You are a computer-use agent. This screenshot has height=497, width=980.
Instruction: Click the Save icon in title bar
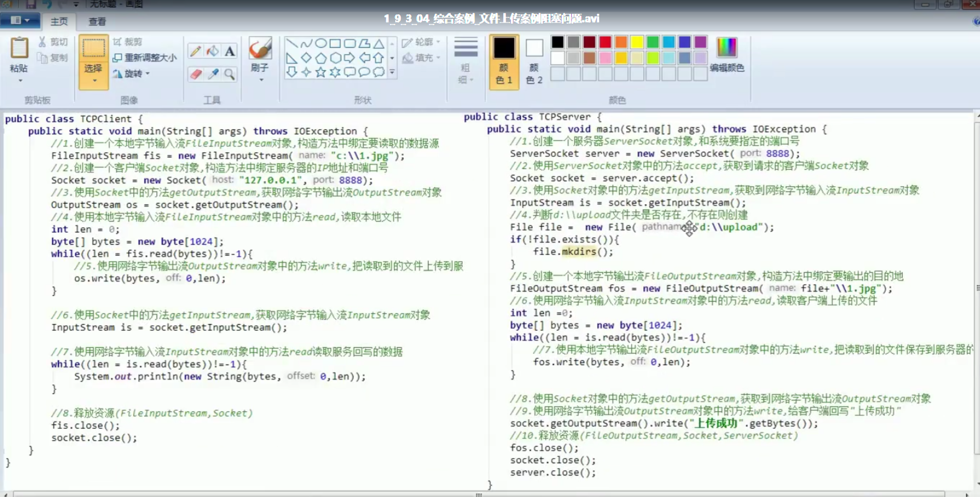point(31,4)
